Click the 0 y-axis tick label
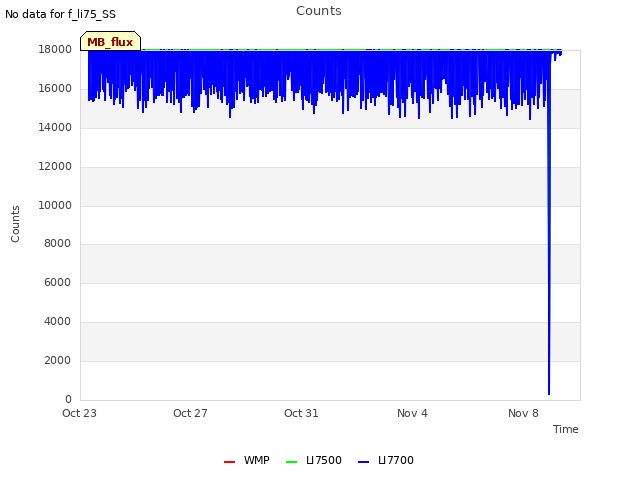The height and width of the screenshot is (480, 640). (68, 399)
